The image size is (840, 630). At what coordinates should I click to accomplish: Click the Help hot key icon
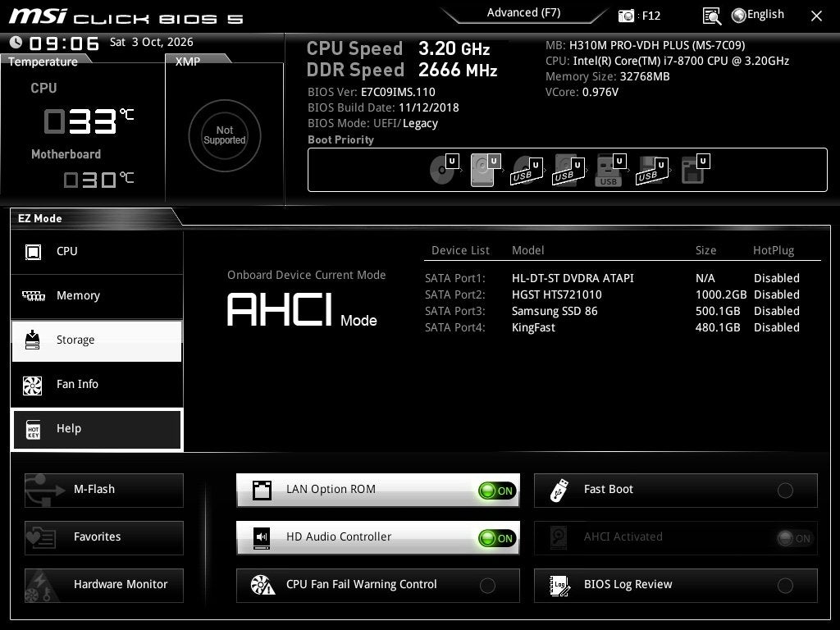(33, 429)
